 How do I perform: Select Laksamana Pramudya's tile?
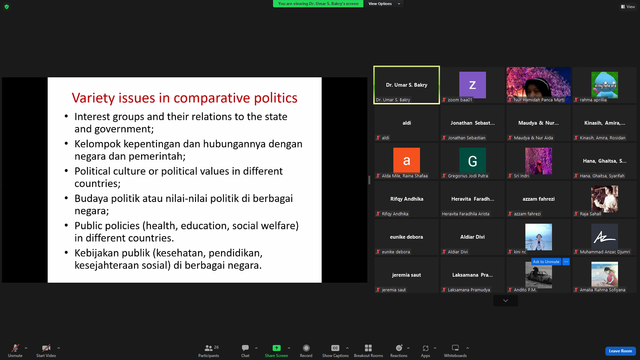tap(472, 275)
